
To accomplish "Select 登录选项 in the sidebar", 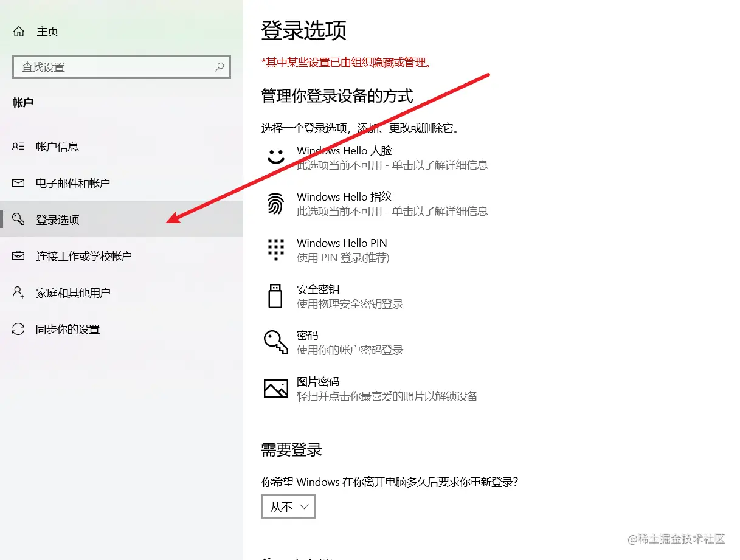I will coord(122,220).
